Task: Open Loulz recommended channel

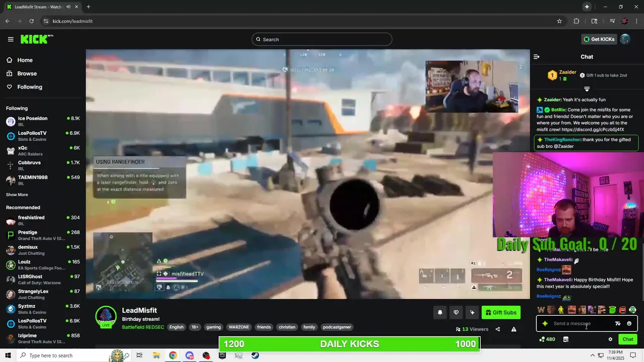Action: tap(43, 264)
